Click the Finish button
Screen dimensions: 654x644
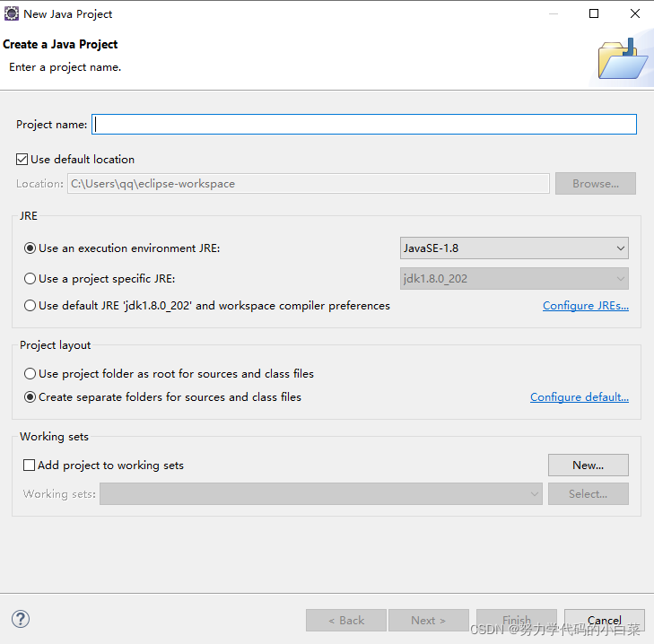point(517,620)
